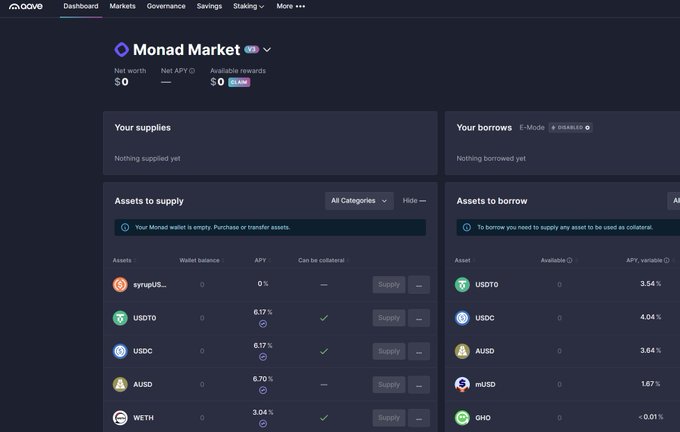Click Supply button for syrupUSDT
The image size is (680, 432).
(x=389, y=285)
